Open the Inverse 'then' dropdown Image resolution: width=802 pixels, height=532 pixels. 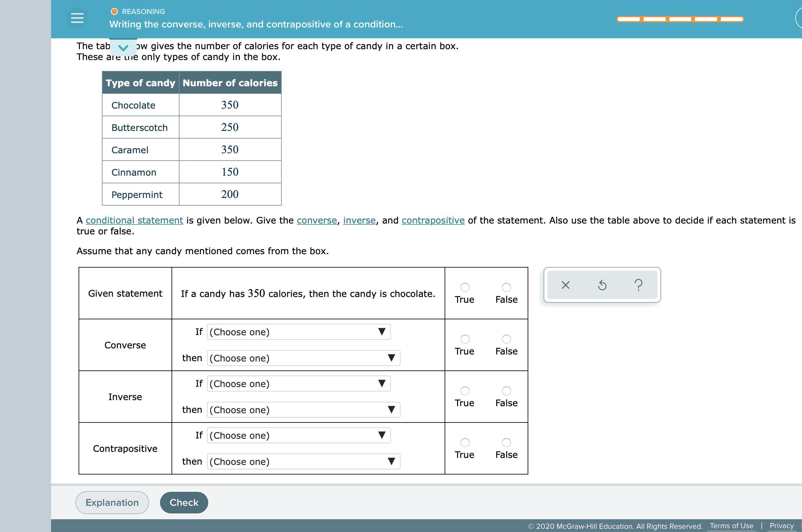click(303, 410)
